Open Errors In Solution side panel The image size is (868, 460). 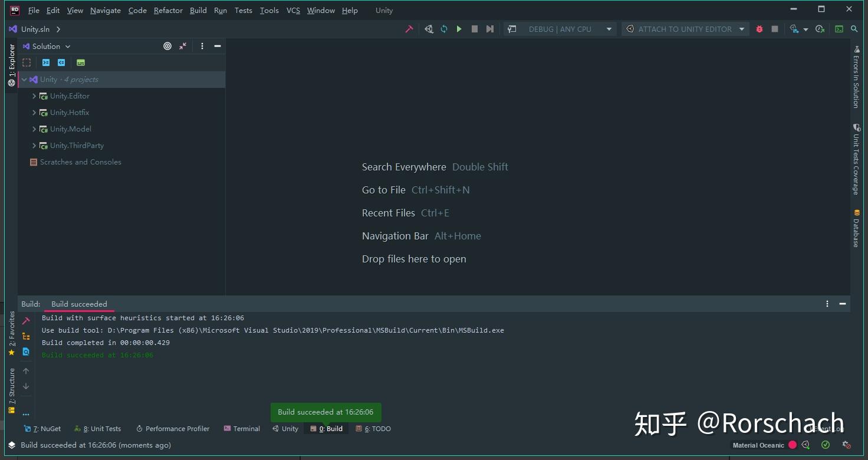(856, 77)
